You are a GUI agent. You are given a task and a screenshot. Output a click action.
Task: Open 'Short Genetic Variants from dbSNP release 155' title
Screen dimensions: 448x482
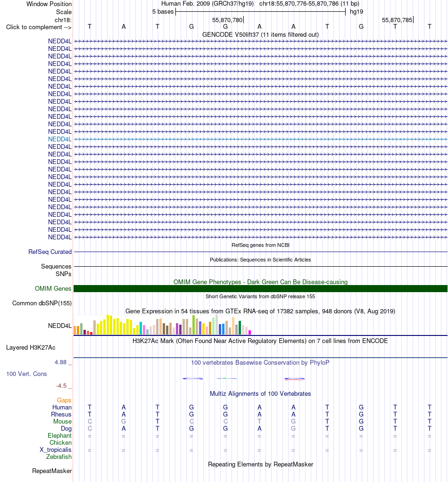click(260, 297)
